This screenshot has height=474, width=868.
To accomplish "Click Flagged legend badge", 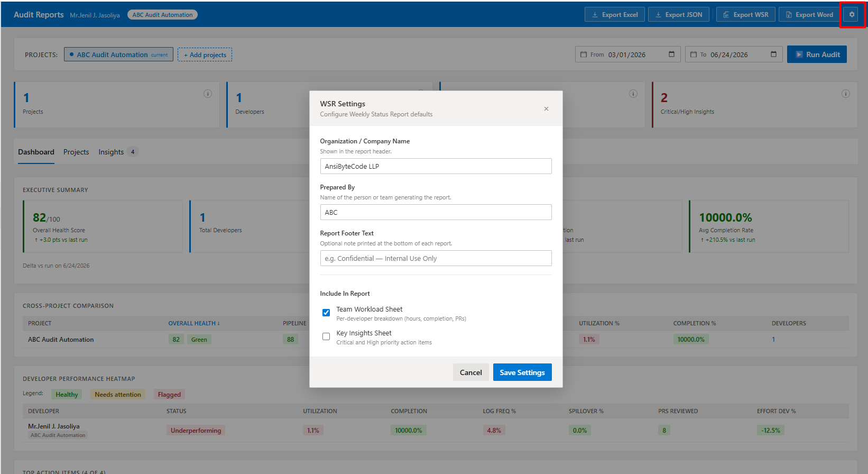I will click(169, 395).
